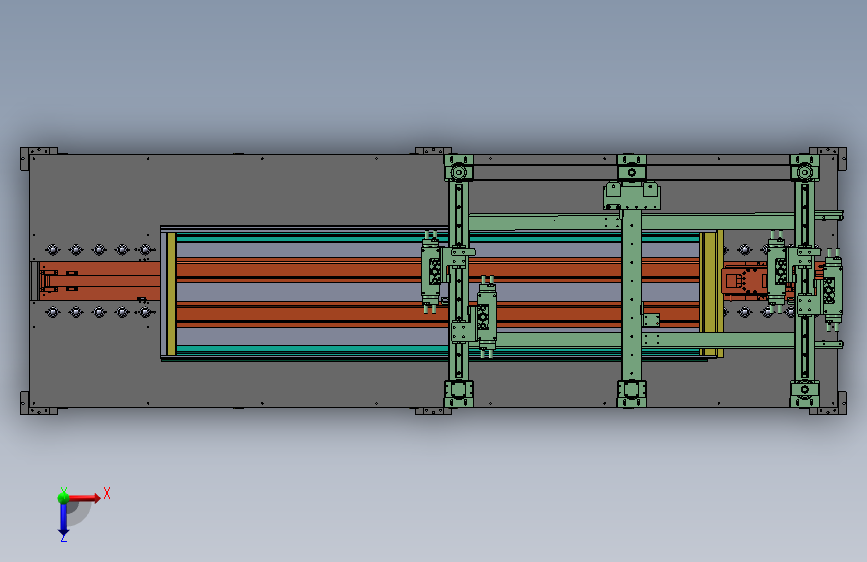The height and width of the screenshot is (562, 867).
Task: Click the blue "Z" label below the triad
Action: (64, 538)
